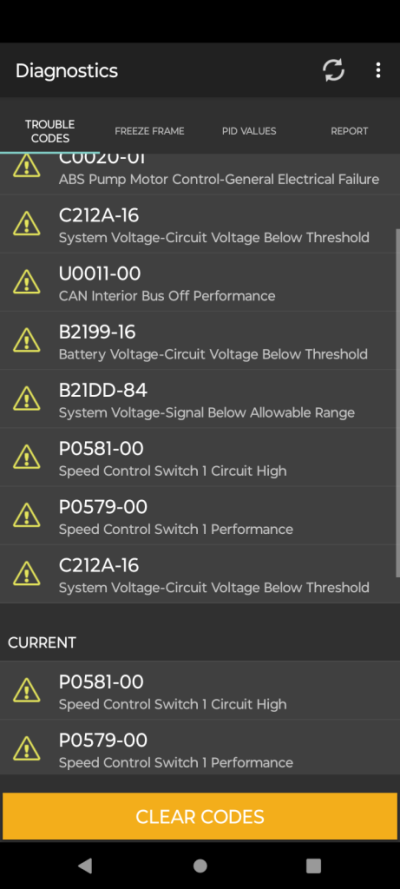Click the vertical scrollbar on code list
This screenshot has height=889, width=400.
398,403
